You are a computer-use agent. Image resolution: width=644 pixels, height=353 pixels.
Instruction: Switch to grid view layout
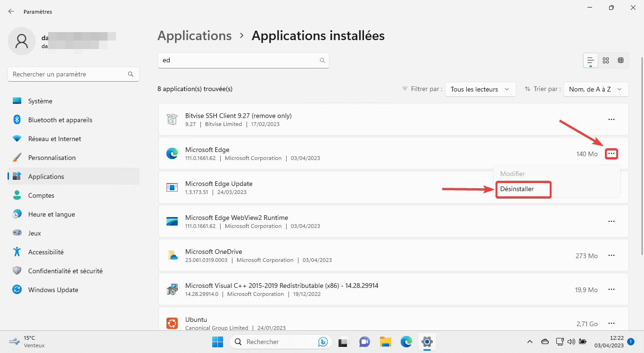point(606,60)
